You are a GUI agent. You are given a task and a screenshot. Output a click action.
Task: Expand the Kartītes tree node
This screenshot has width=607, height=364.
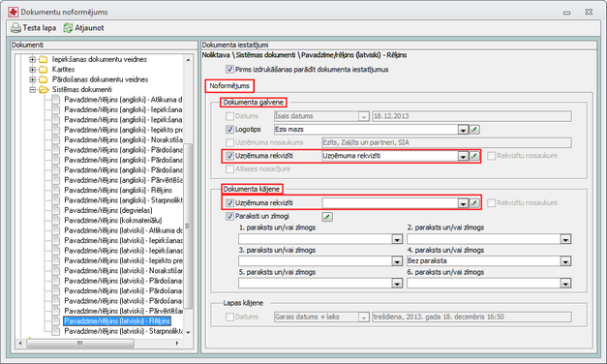[33, 70]
